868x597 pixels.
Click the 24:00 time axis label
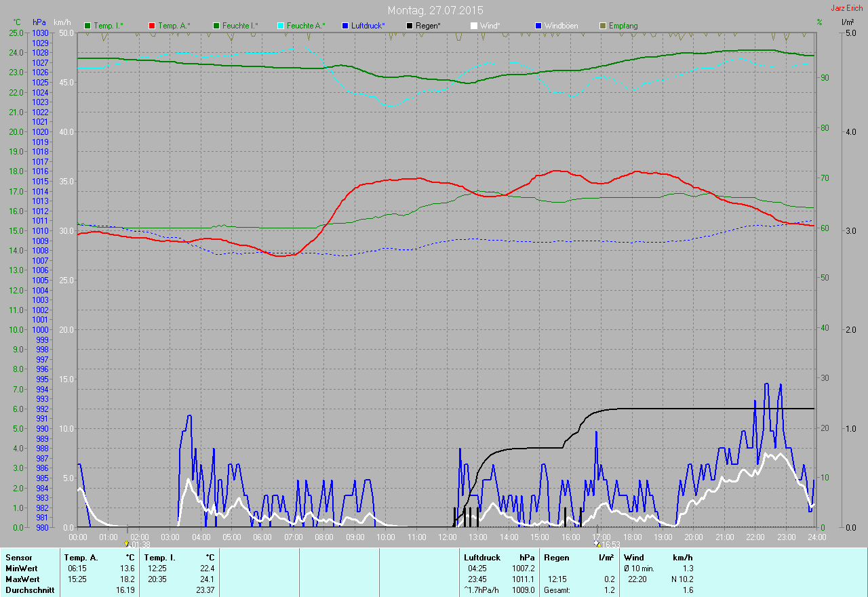tap(816, 537)
